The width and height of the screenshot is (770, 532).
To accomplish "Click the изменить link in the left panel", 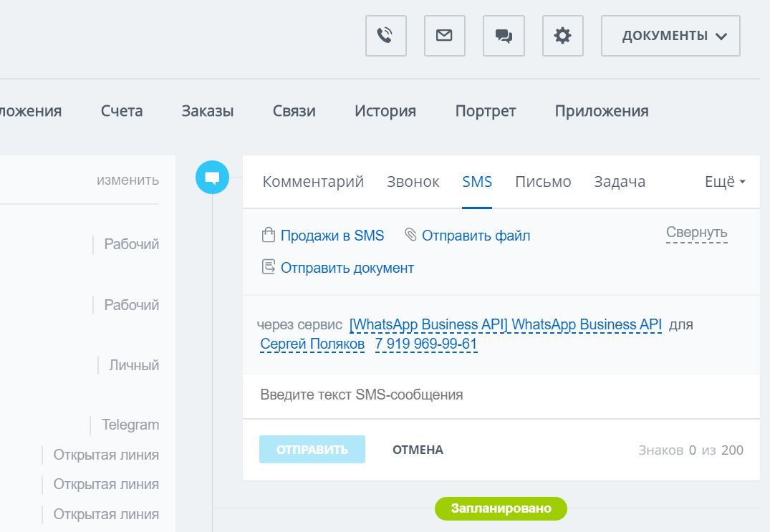I will point(127,180).
